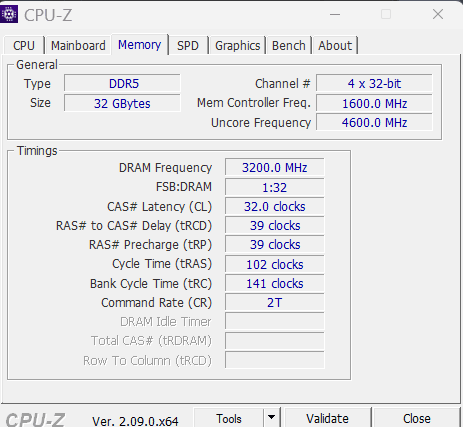Click the Close button at bottom

(417, 418)
